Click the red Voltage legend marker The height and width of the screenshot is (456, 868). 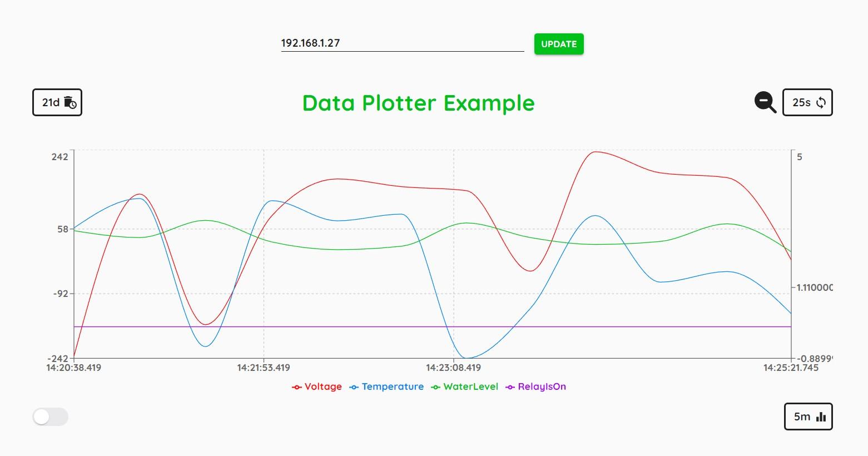pos(297,387)
